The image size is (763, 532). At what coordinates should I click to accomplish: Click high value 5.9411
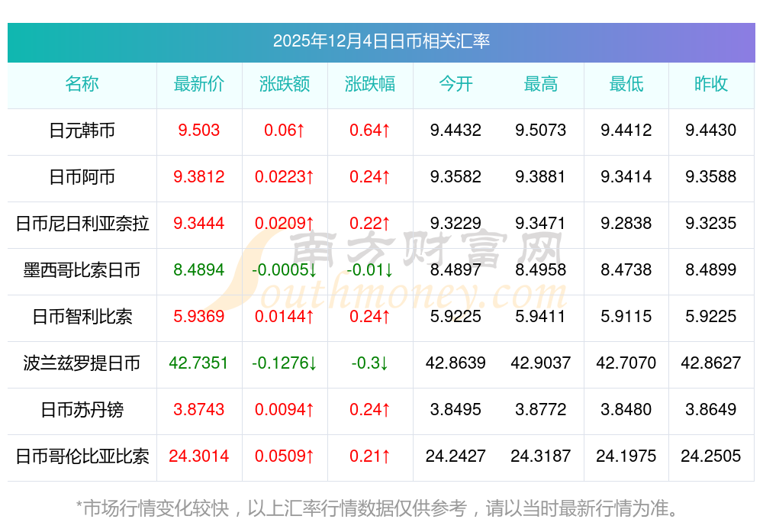pyautogui.click(x=541, y=317)
